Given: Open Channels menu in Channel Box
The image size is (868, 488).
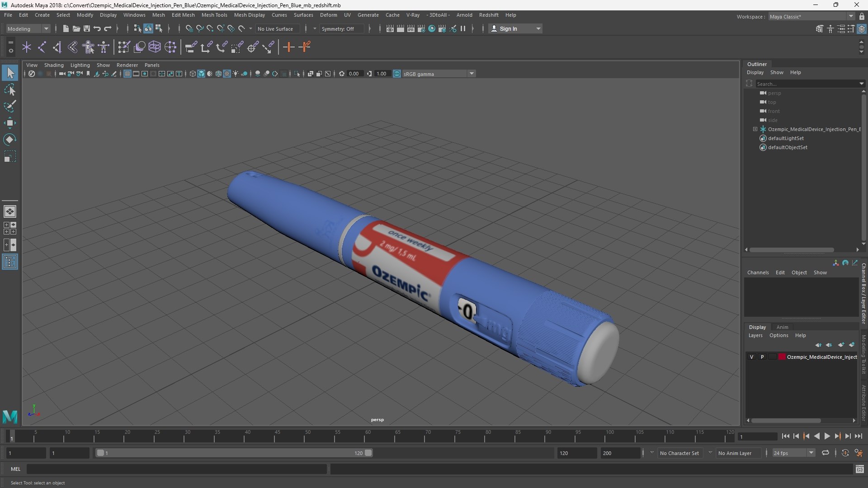Looking at the screenshot, I should point(758,272).
